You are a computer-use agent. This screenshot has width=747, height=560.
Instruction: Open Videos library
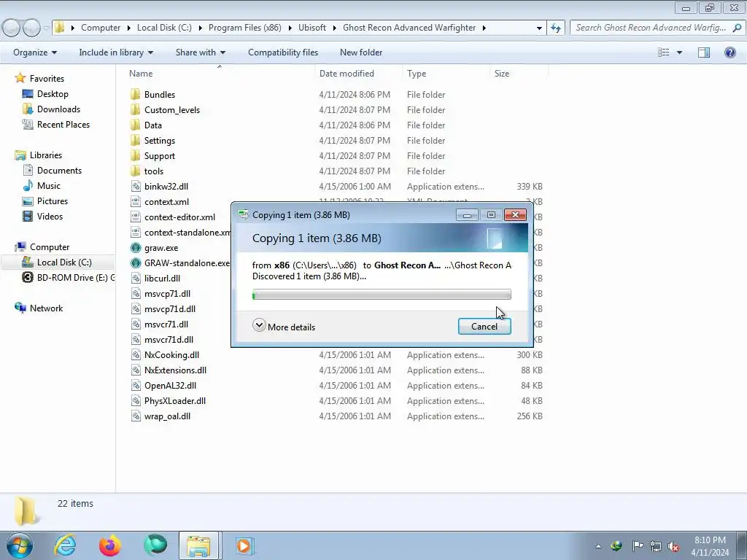pos(50,216)
